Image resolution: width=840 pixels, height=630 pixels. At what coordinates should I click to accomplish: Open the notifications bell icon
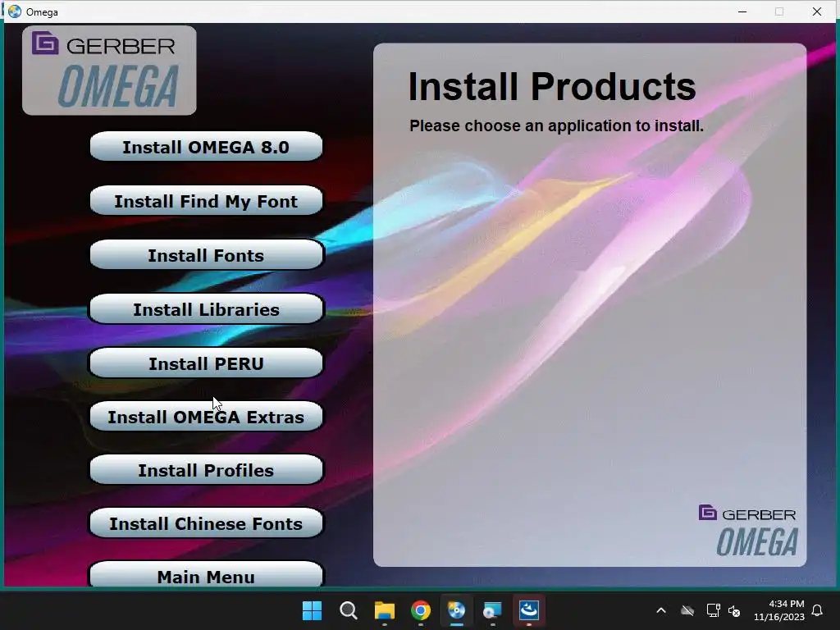click(x=818, y=610)
